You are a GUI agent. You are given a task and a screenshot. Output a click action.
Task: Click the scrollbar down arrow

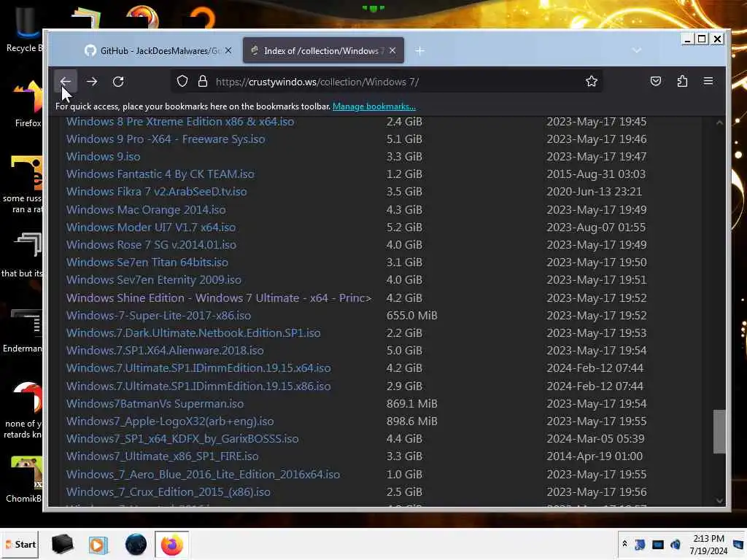point(719,500)
